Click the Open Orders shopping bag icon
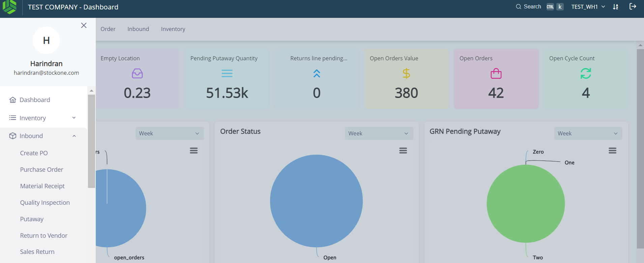This screenshot has height=263, width=644. [496, 73]
